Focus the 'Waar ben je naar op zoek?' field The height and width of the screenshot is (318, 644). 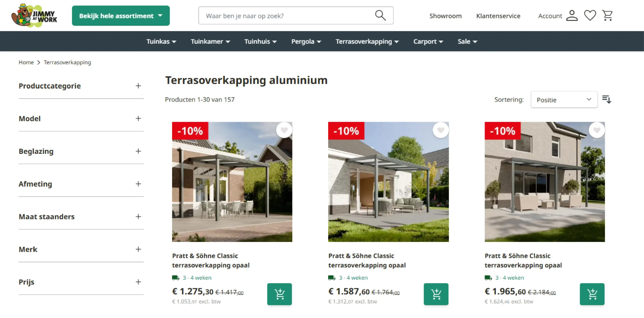[x=287, y=16]
